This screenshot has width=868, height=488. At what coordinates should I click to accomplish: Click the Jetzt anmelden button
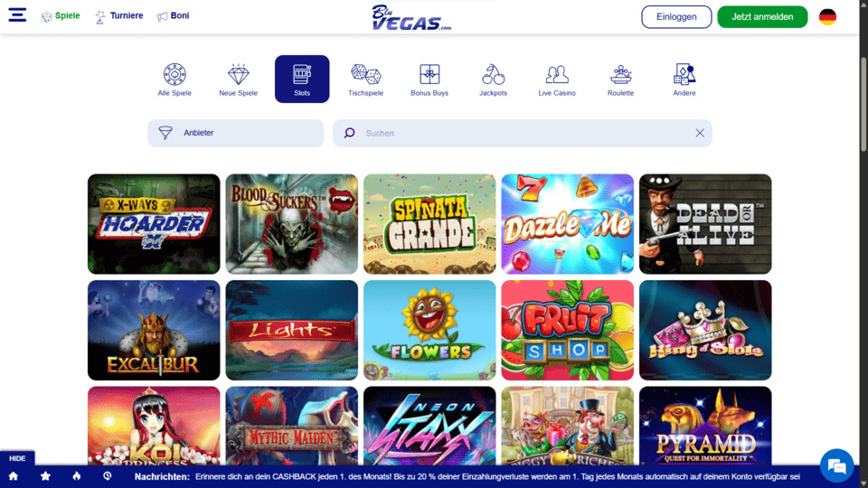tap(762, 16)
